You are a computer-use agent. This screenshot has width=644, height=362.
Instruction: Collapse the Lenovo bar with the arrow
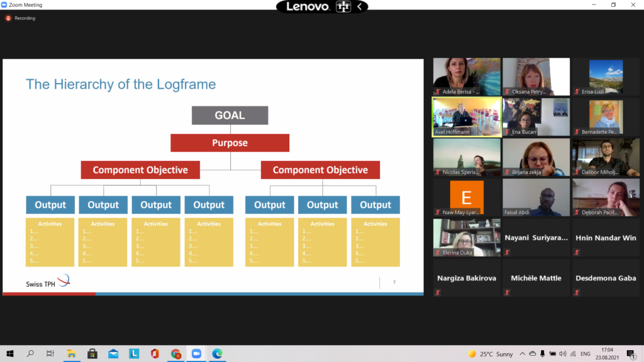pyautogui.click(x=360, y=7)
